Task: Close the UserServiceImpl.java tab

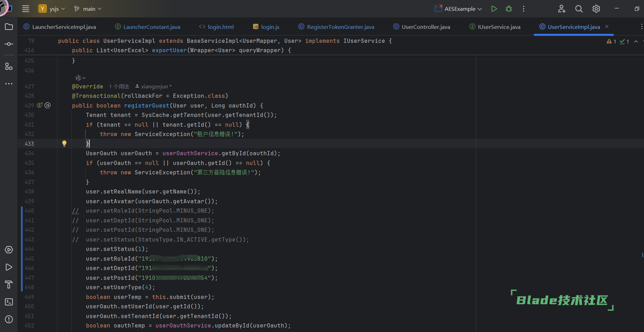Action: click(x=607, y=26)
